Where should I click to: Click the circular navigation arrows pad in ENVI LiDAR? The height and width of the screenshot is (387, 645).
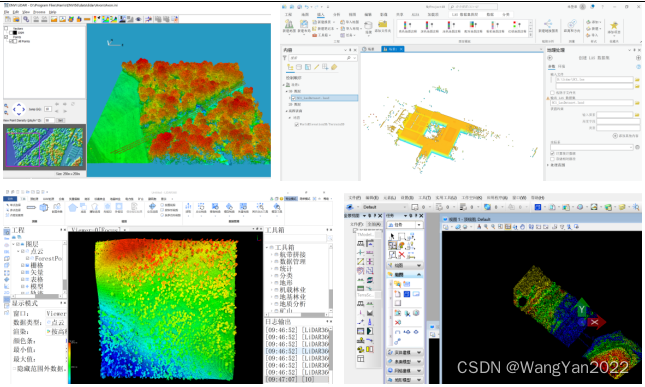pos(19,109)
